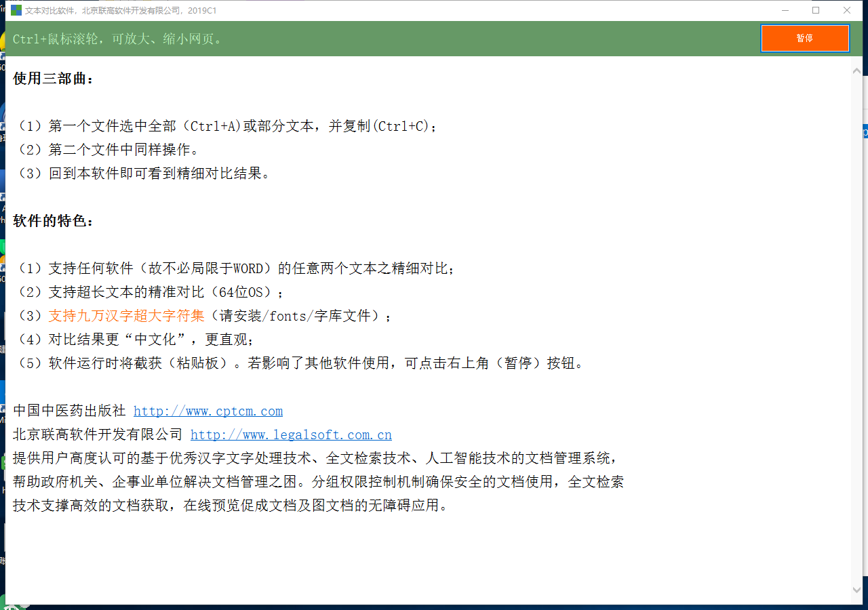Click the feature line about 64位OS
868x610 pixels.
pyautogui.click(x=149, y=292)
